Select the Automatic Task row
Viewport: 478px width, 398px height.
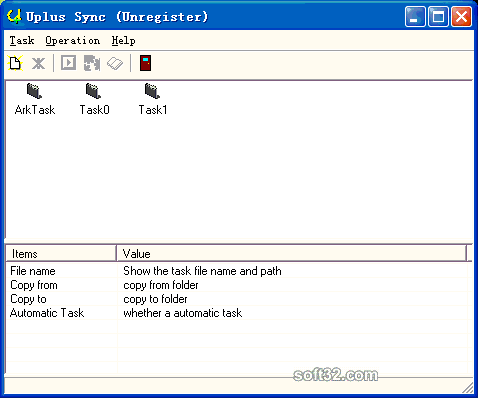tap(237, 313)
